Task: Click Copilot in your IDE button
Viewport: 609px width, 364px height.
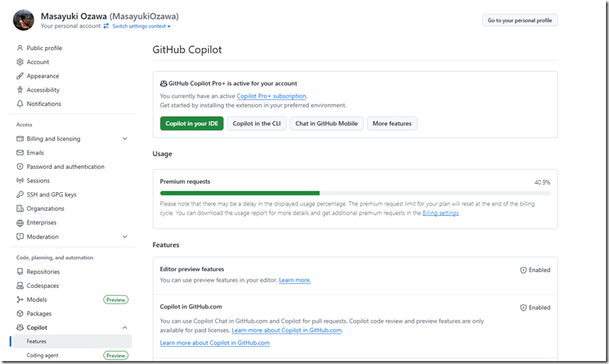Action: [x=192, y=123]
